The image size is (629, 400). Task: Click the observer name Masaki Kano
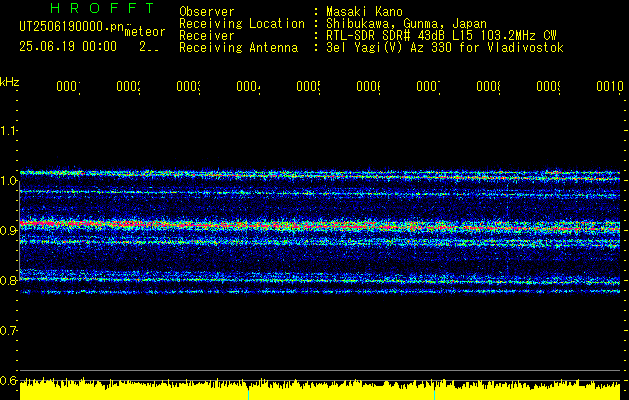pos(364,11)
